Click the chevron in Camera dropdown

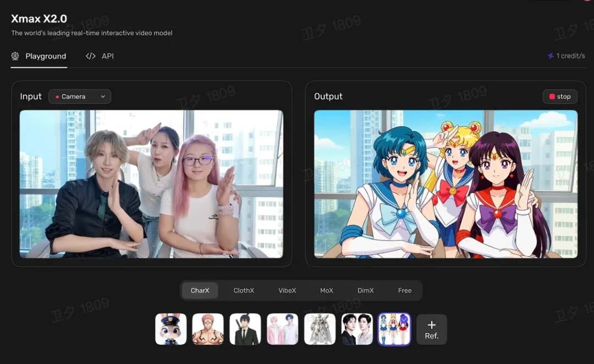coord(103,97)
